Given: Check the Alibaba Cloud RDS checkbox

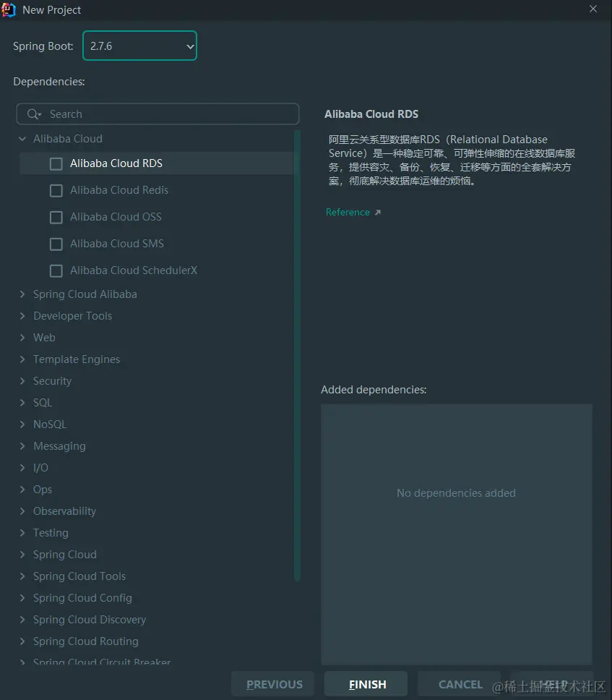Looking at the screenshot, I should point(56,164).
